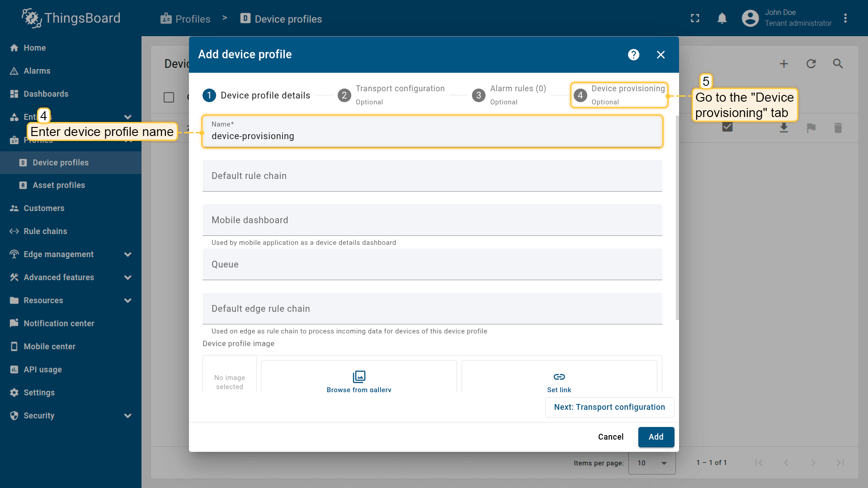Open the user account avatar icon

(x=750, y=19)
